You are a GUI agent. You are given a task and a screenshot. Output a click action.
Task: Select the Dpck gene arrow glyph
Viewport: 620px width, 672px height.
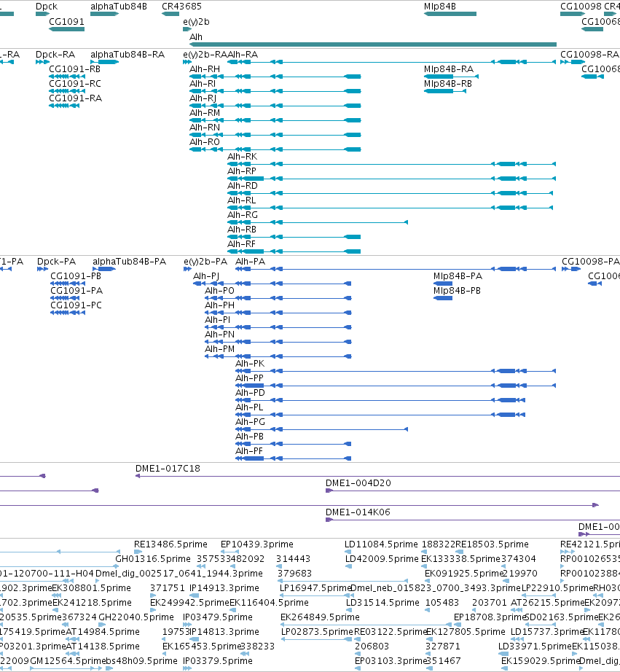(x=42, y=14)
